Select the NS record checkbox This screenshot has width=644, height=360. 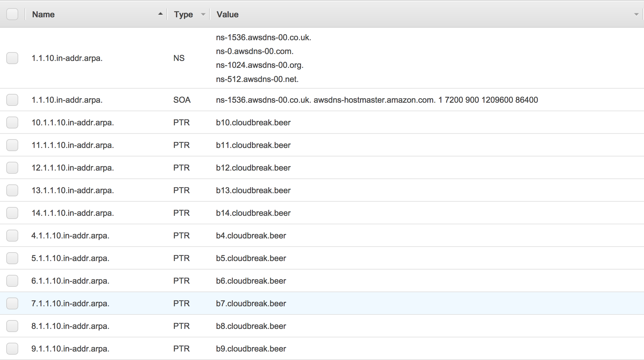[12, 58]
